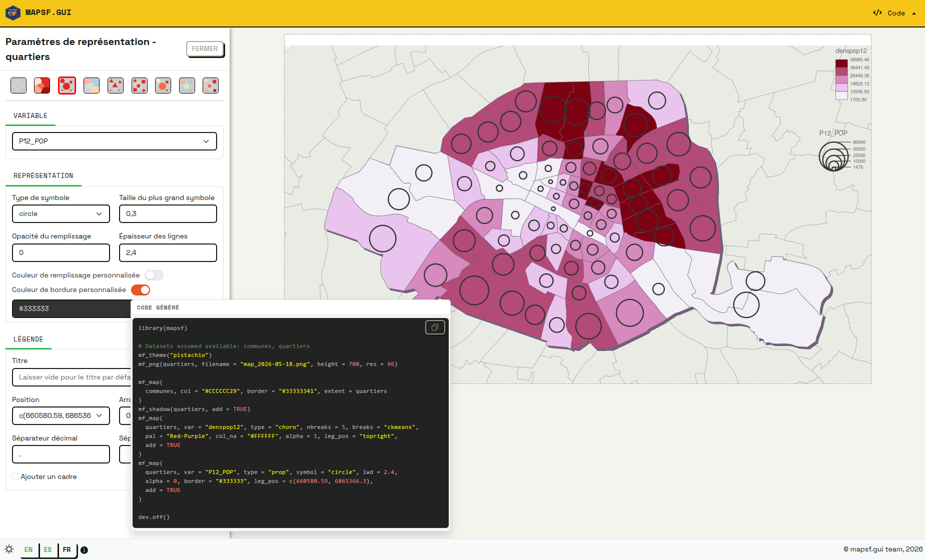Open the legend Position dropdown
925x560 pixels.
pyautogui.click(x=61, y=415)
